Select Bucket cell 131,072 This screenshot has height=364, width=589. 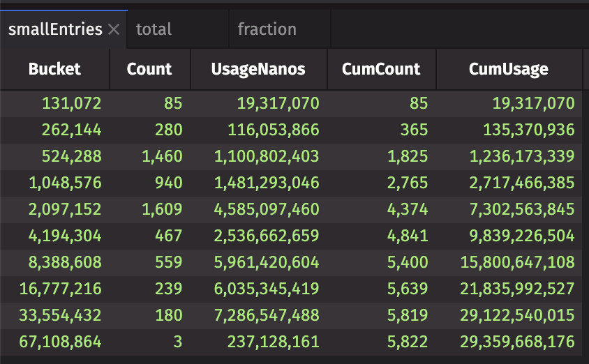point(71,104)
